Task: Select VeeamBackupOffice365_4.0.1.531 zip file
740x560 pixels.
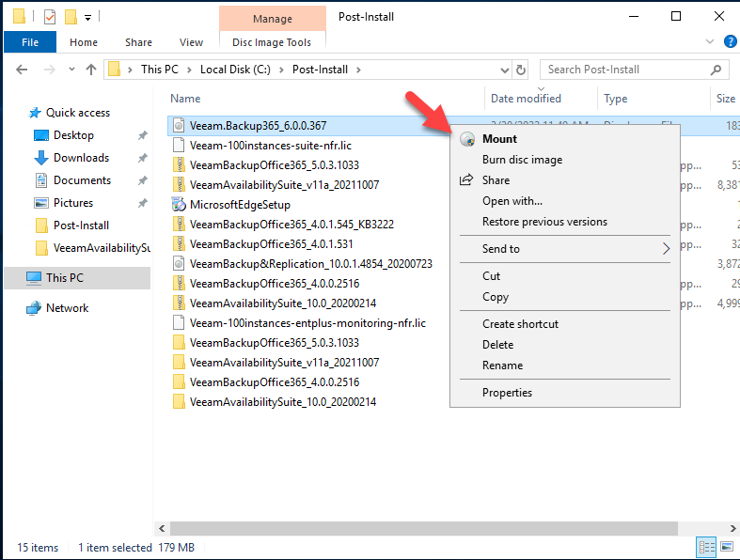Action: (x=271, y=244)
